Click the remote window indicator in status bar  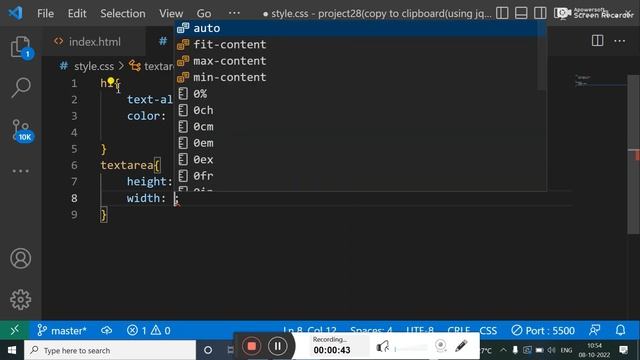click(14, 330)
